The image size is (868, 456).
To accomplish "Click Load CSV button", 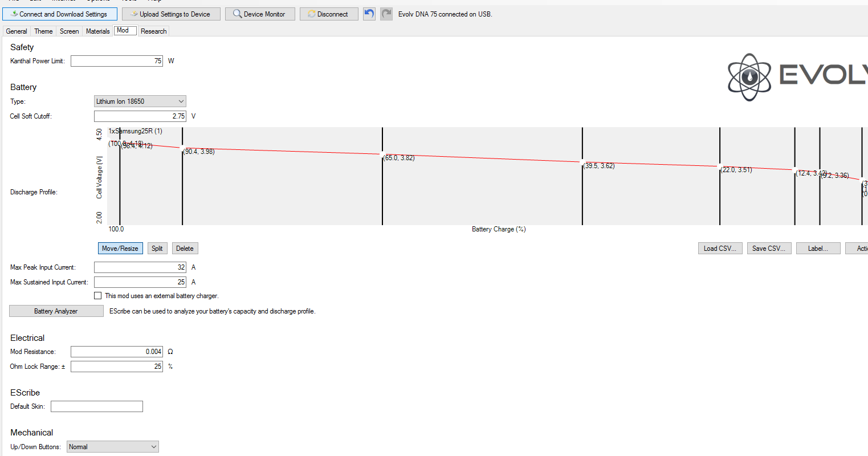I will [x=720, y=249].
